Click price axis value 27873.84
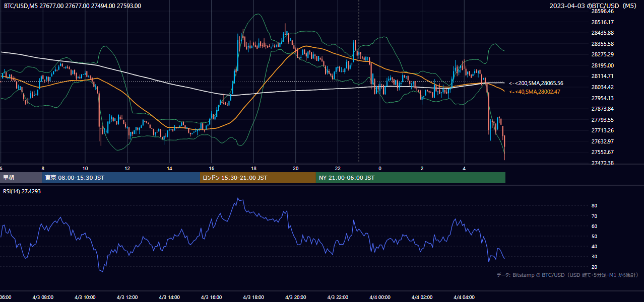This screenshot has height=302, width=644. click(x=602, y=109)
